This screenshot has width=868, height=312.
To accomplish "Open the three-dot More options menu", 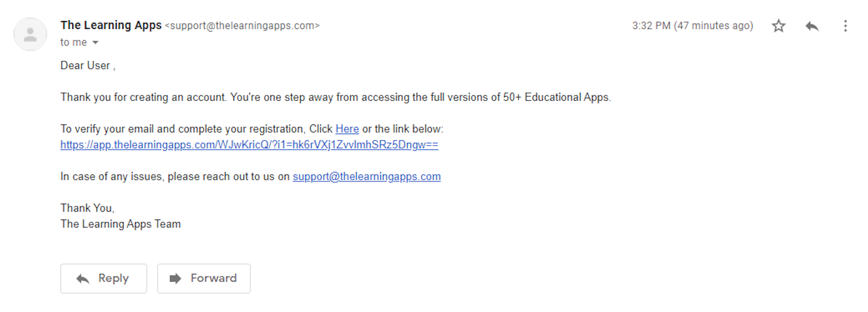I will point(845,26).
